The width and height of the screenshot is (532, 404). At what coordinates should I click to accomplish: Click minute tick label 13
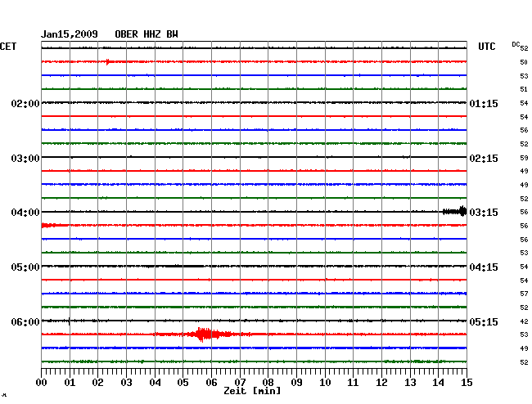click(x=410, y=383)
